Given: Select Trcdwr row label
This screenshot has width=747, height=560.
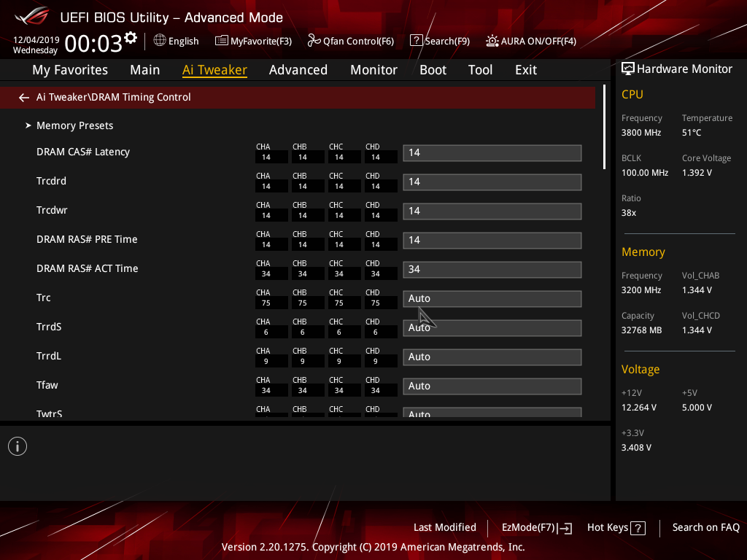Looking at the screenshot, I should tap(52, 210).
